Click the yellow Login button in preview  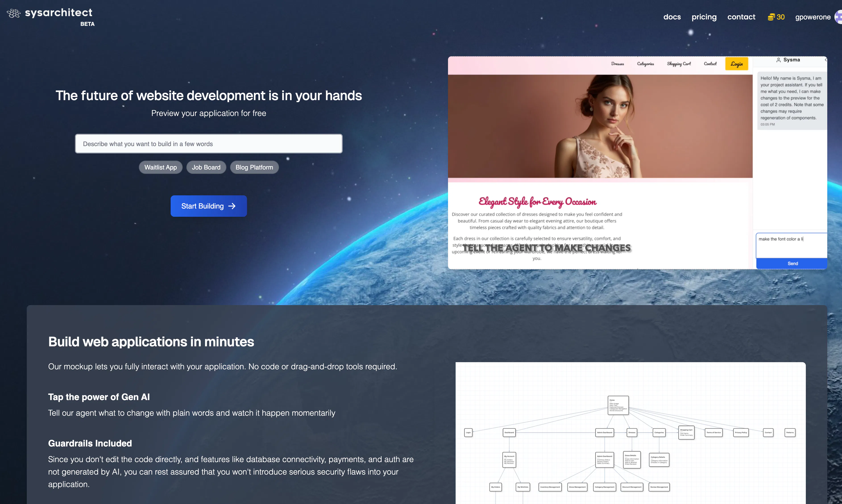point(736,64)
